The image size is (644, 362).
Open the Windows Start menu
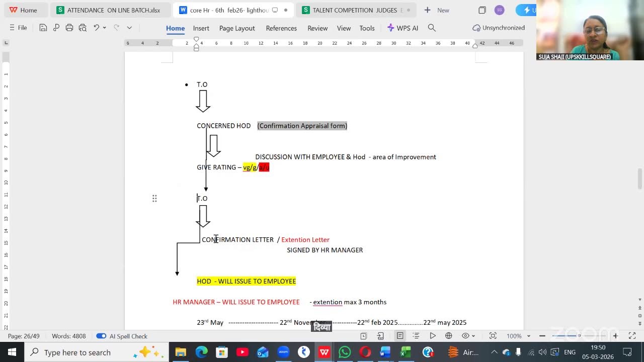(12, 352)
